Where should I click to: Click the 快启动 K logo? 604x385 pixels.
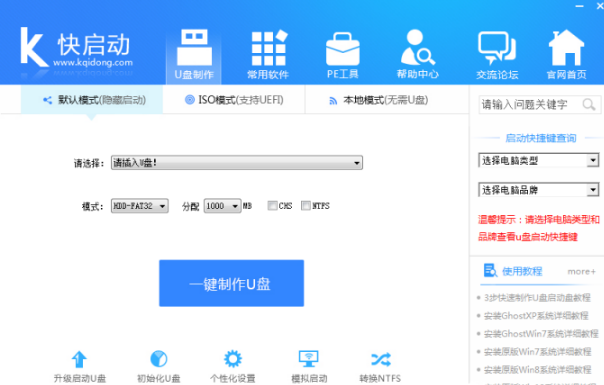(34, 47)
